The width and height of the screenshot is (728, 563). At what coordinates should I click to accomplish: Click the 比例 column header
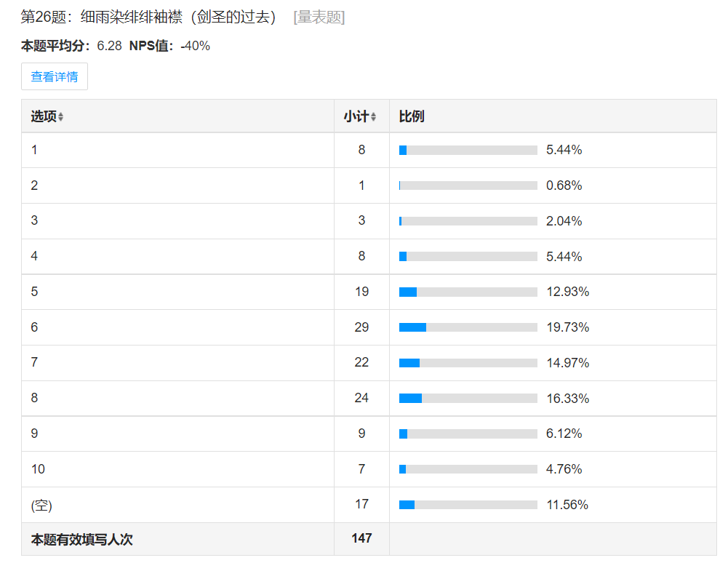point(412,116)
